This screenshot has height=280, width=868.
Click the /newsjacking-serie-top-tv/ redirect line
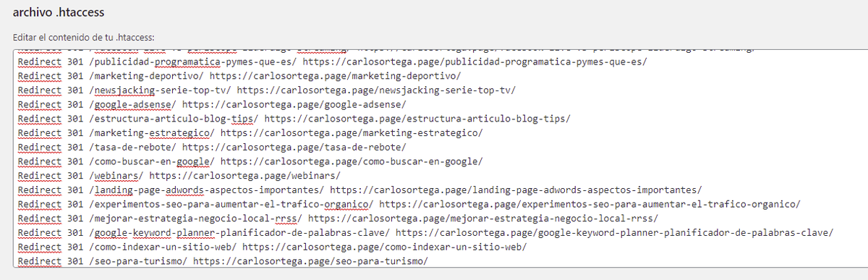(x=266, y=90)
